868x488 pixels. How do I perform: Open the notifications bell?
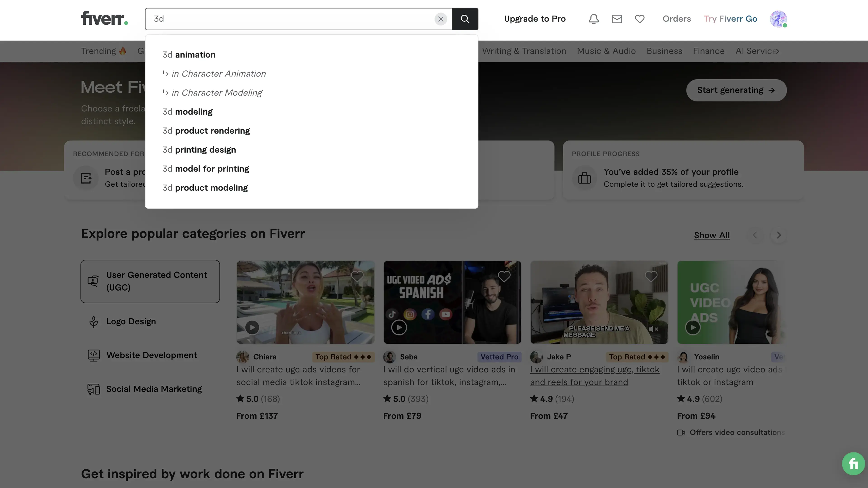click(x=594, y=19)
